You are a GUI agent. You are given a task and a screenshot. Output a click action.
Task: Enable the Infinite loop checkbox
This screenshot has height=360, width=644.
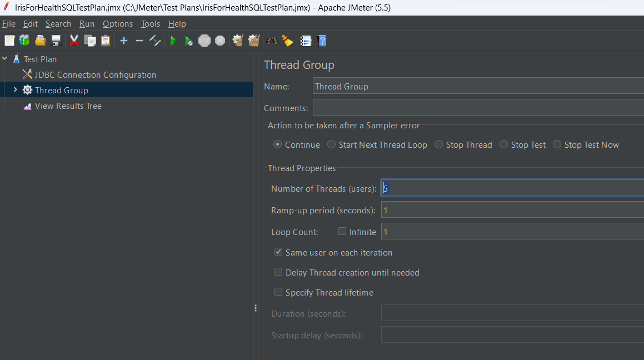coord(342,232)
